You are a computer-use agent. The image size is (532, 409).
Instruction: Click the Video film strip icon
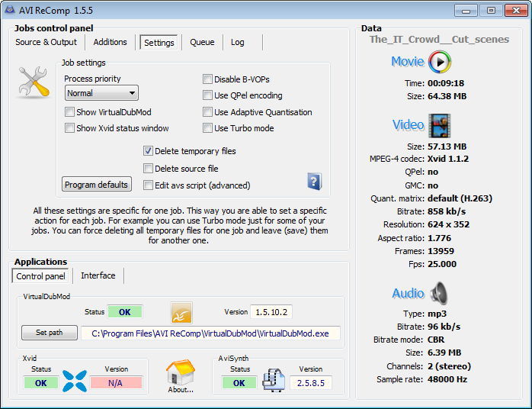pos(440,125)
